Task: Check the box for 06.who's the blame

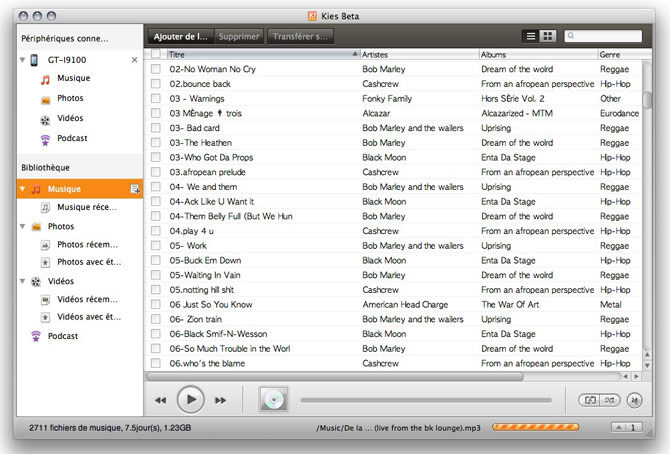Action: 156,363
